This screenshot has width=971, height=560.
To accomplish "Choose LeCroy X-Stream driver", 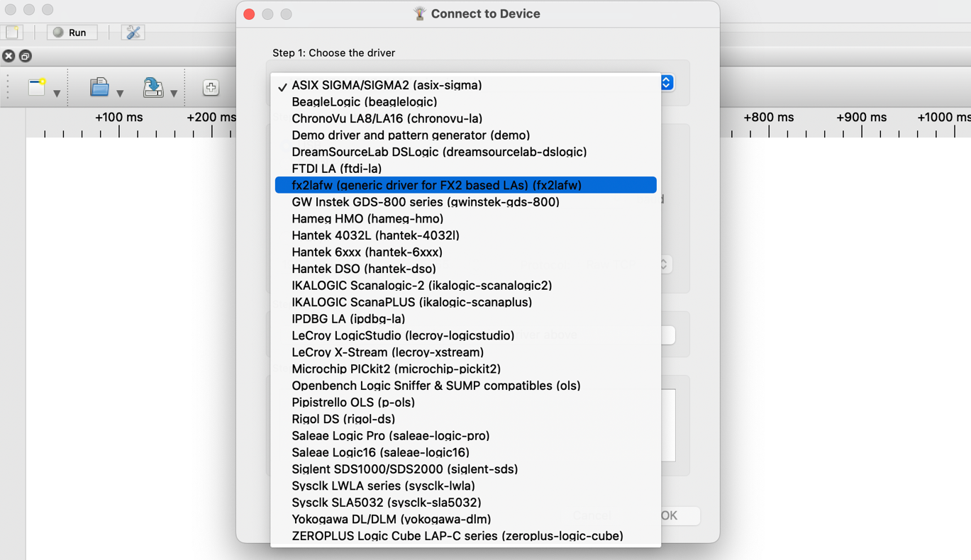I will (465, 352).
